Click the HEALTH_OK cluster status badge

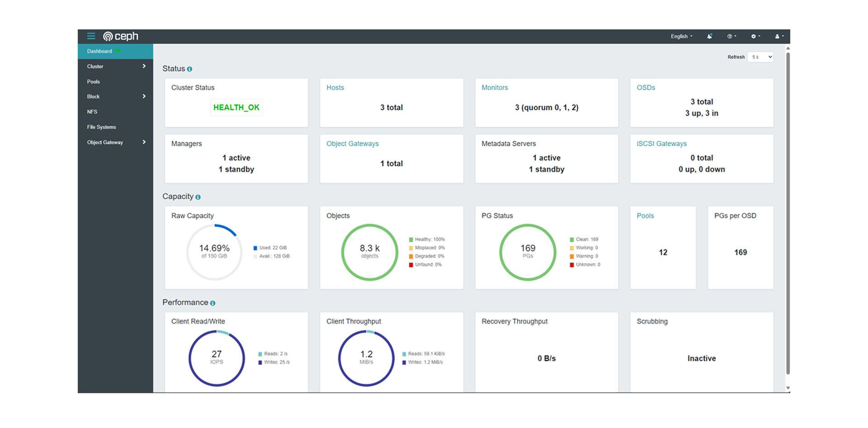(236, 108)
